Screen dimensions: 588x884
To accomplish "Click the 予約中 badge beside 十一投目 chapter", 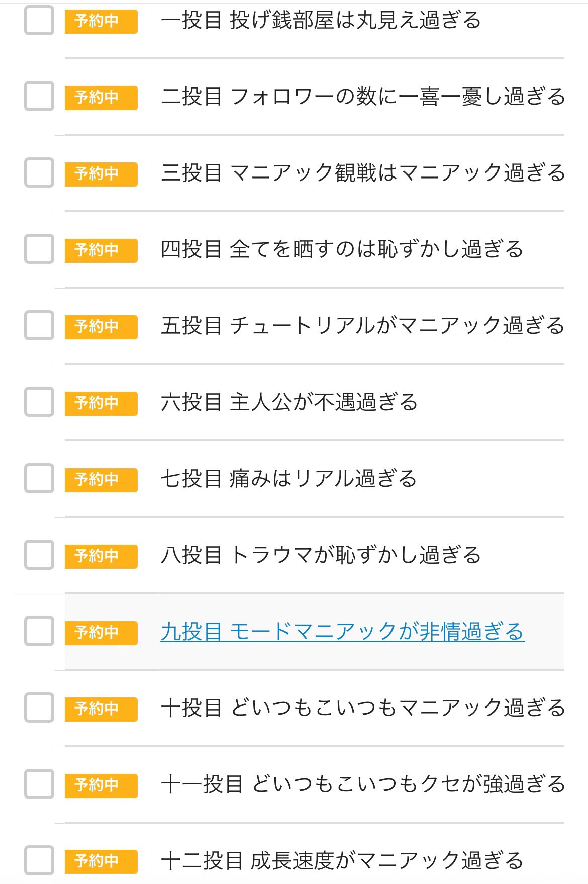I will coord(101,785).
